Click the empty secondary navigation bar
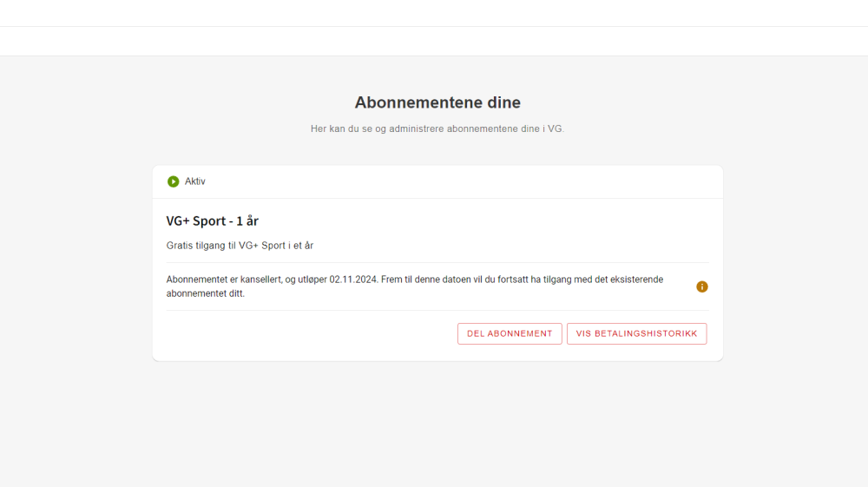This screenshot has height=487, width=868. (434, 41)
